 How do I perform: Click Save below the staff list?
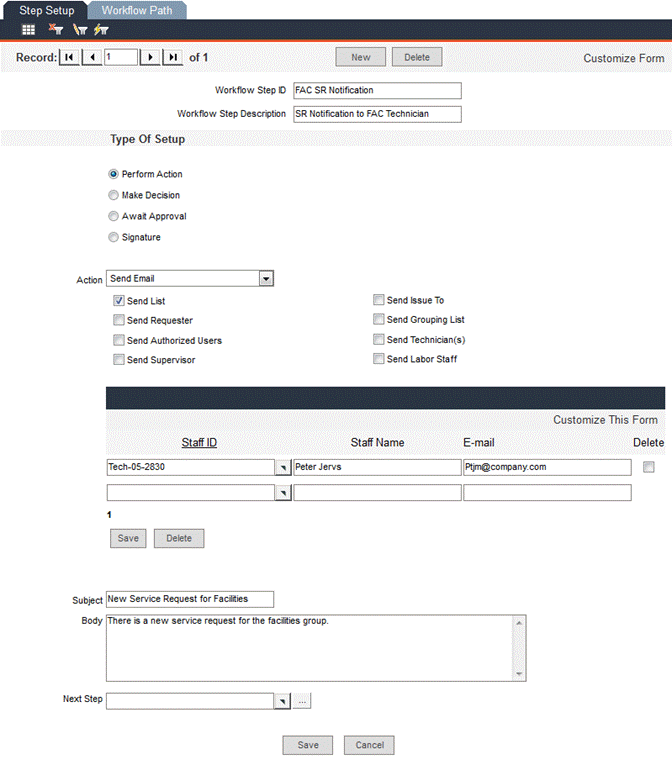coord(128,538)
